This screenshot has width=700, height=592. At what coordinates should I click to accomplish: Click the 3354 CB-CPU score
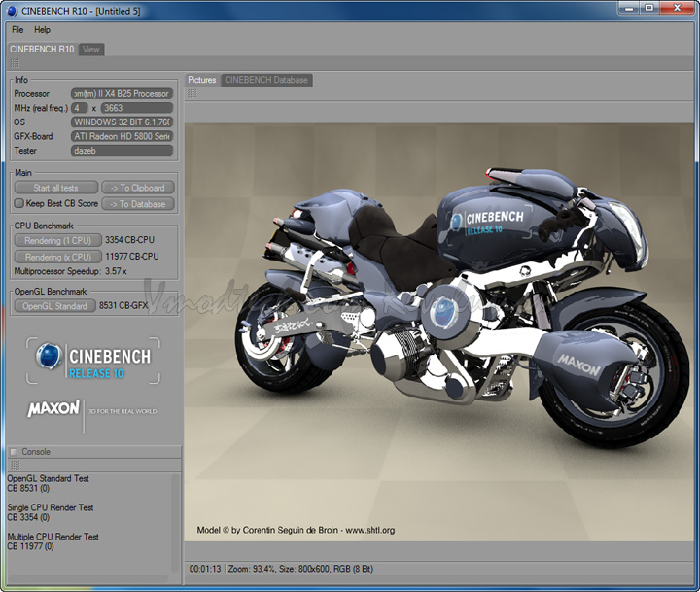129,240
